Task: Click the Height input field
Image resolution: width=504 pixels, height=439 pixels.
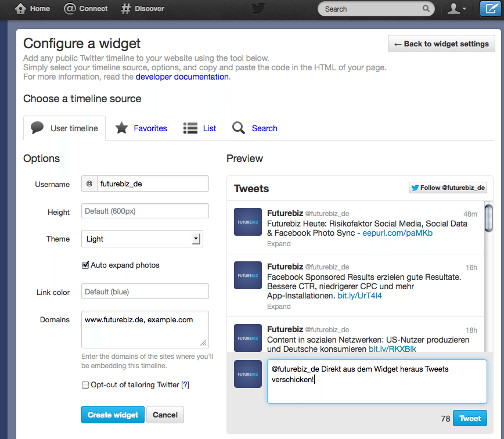Action: click(145, 211)
